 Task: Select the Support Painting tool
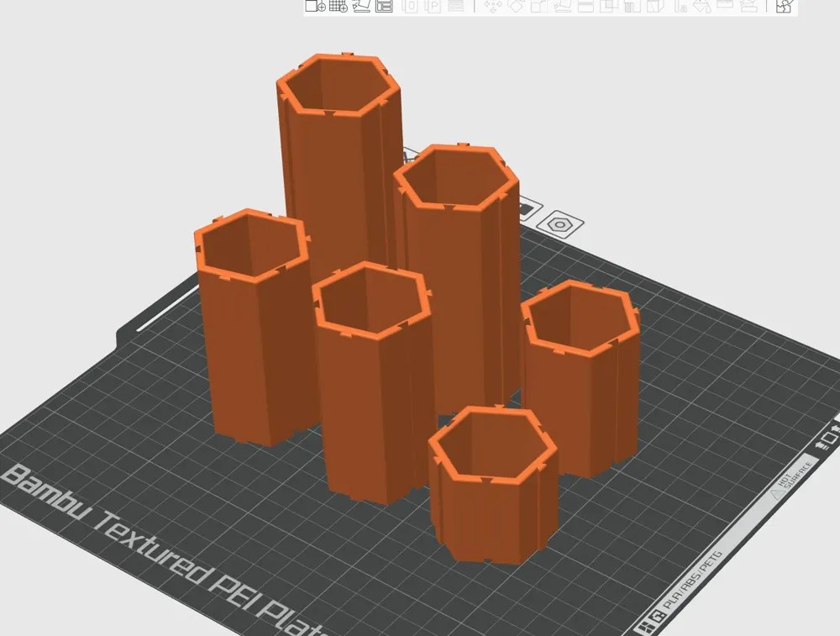(633, 6)
